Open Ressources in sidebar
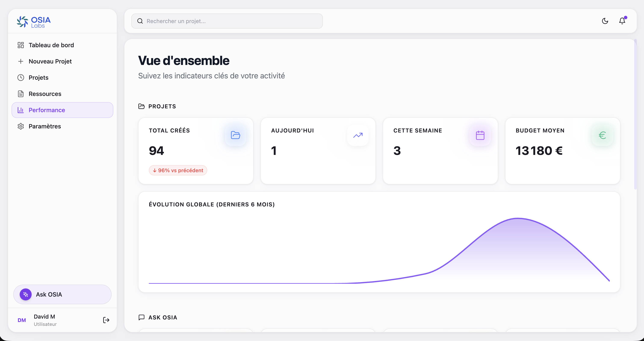The height and width of the screenshot is (341, 644). point(45,94)
